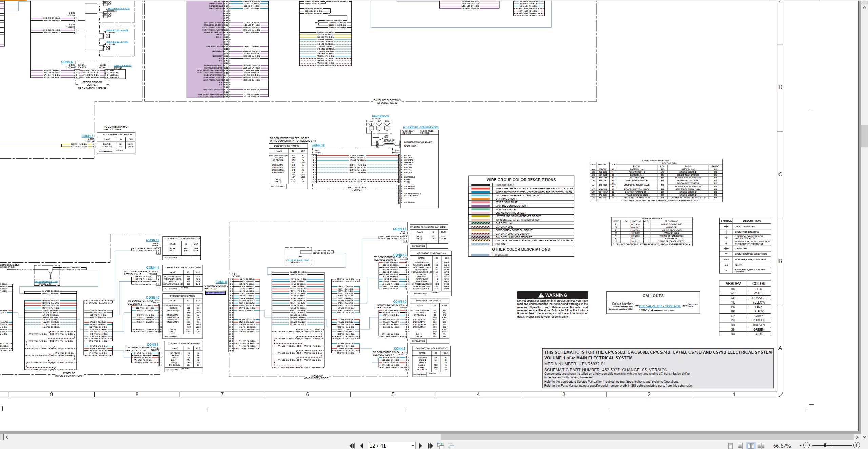Click the PURPLE row in color table
Image resolution: width=868 pixels, height=449 pixels.
click(x=745, y=320)
